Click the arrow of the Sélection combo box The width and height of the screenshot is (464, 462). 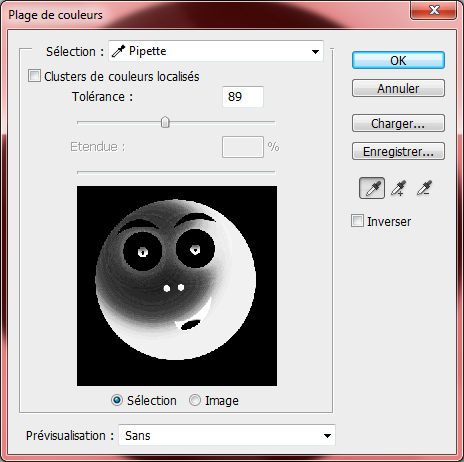(315, 52)
